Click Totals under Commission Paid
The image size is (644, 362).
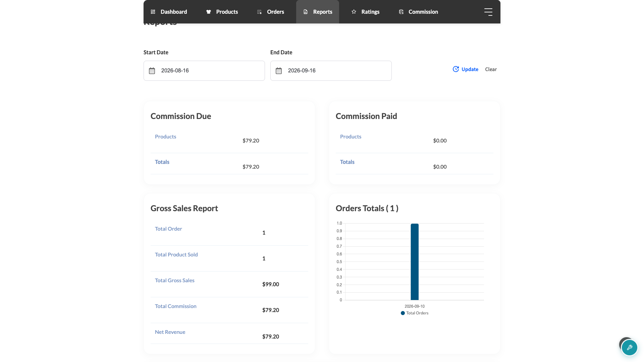click(347, 162)
